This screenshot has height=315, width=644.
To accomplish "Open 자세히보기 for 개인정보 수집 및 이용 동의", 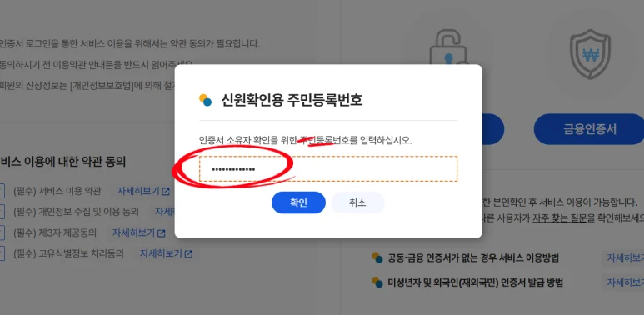I will pos(166,212).
